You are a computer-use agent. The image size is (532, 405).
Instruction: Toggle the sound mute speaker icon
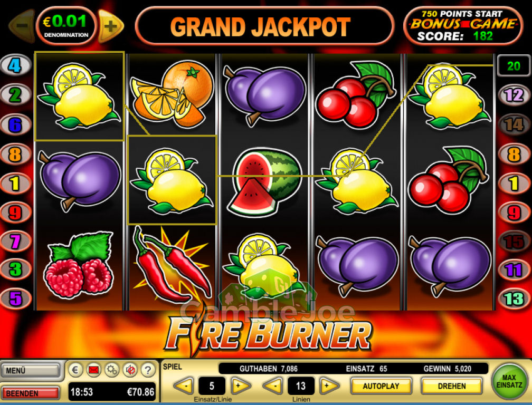(x=130, y=370)
